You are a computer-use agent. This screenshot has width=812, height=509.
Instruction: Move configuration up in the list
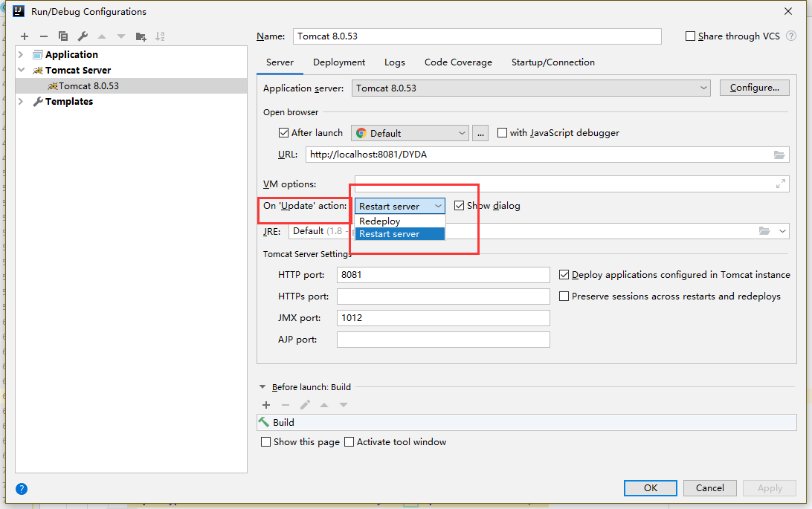(102, 36)
